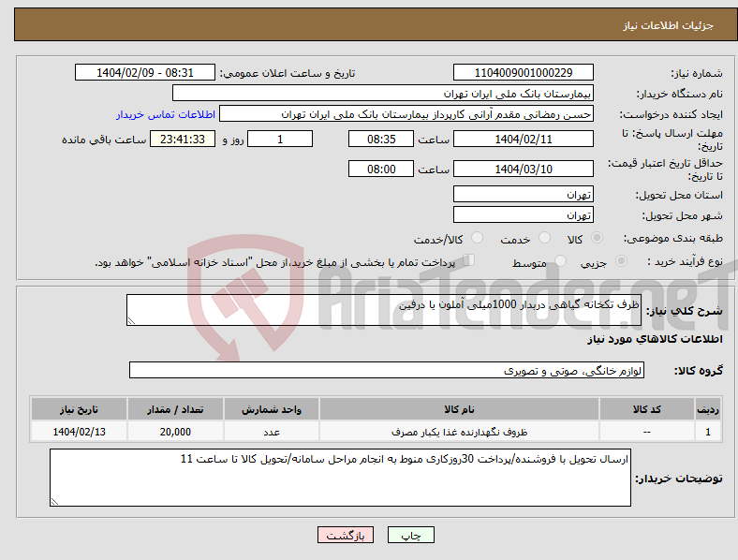Click the شماره نیاز field 1104009001000229
This screenshot has height=560, width=738.
coord(523,72)
